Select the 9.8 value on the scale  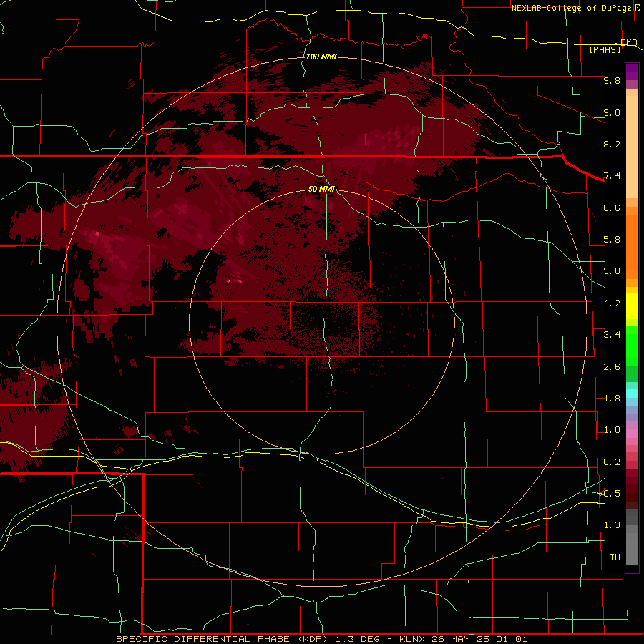click(x=612, y=80)
